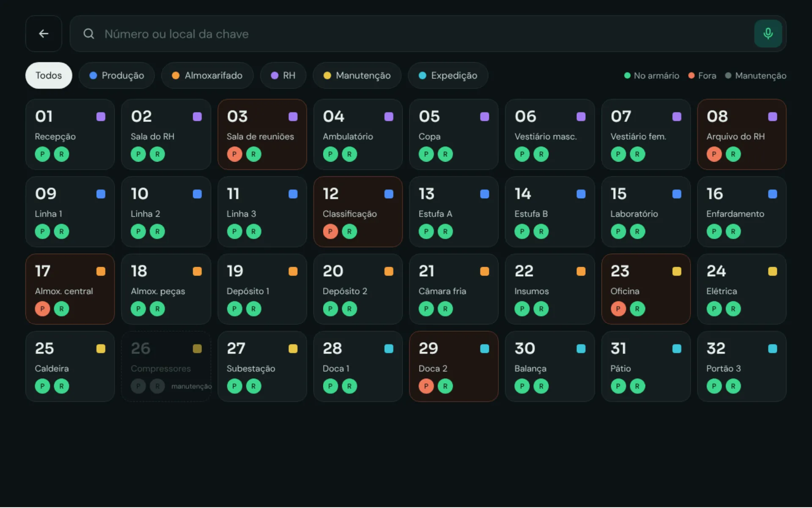Open key card 22 Insumos

click(x=550, y=289)
